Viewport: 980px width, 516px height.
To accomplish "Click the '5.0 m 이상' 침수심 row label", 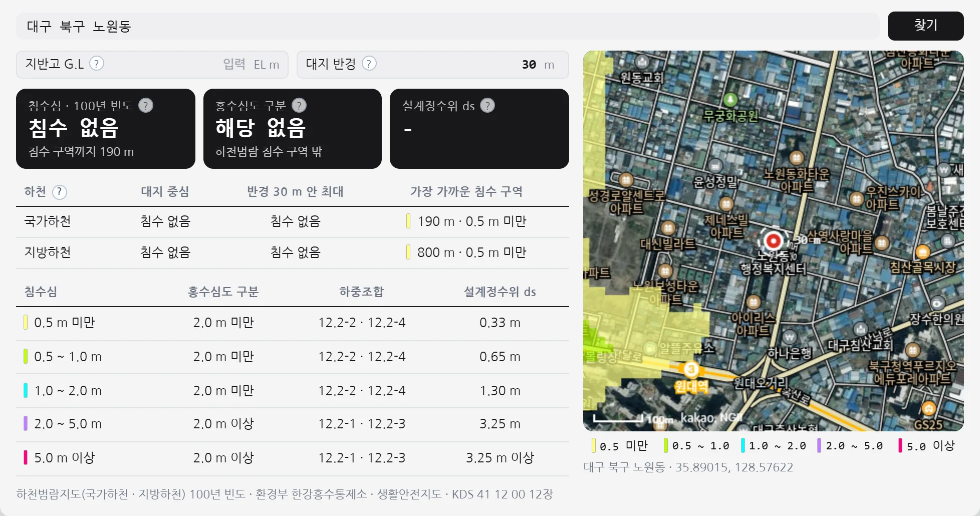I will point(64,458).
